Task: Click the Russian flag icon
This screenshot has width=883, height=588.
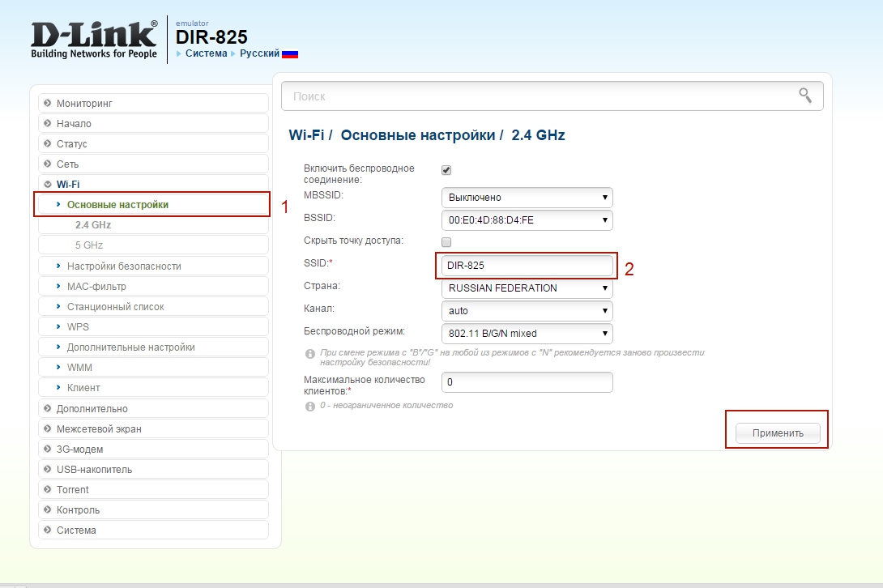Action: click(x=290, y=54)
